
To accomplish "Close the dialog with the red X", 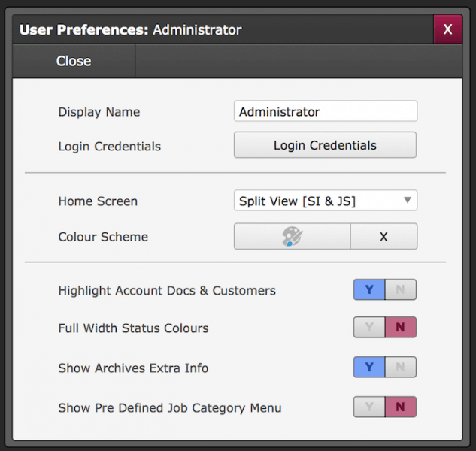I will click(447, 29).
